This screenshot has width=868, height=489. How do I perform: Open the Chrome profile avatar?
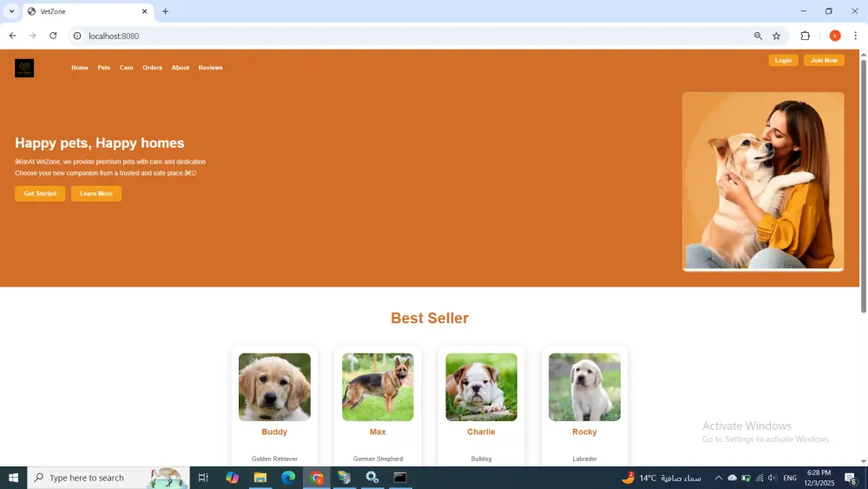tap(835, 36)
